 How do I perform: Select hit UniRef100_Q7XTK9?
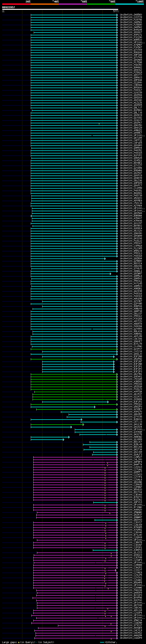[x=131, y=50]
